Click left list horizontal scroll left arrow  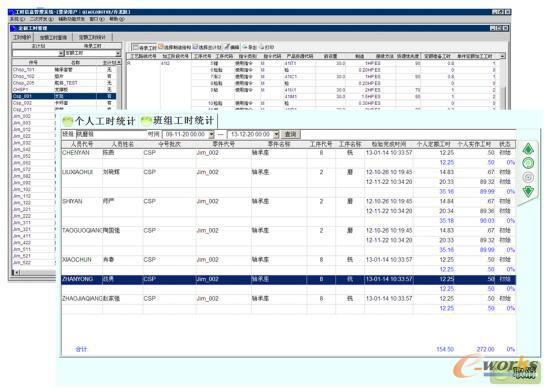(x=16, y=272)
